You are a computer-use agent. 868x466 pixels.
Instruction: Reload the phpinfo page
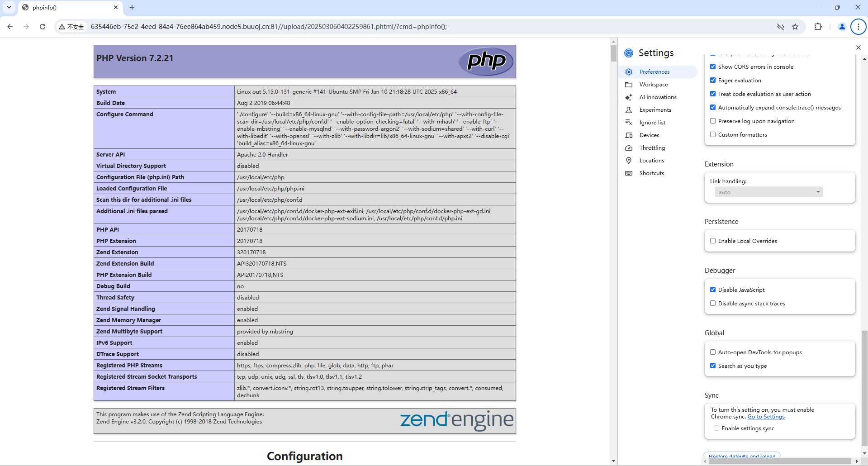[43, 27]
